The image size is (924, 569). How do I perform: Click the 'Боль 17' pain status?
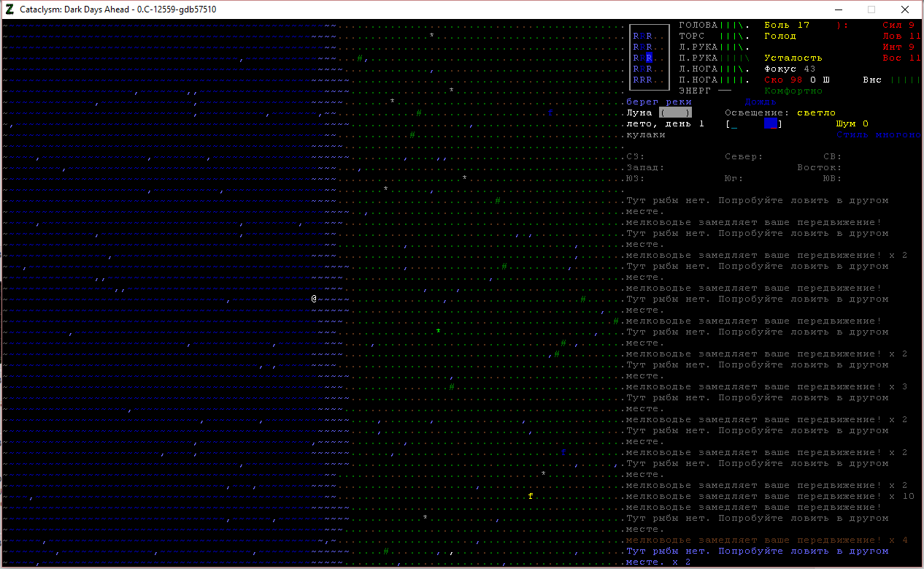click(787, 25)
